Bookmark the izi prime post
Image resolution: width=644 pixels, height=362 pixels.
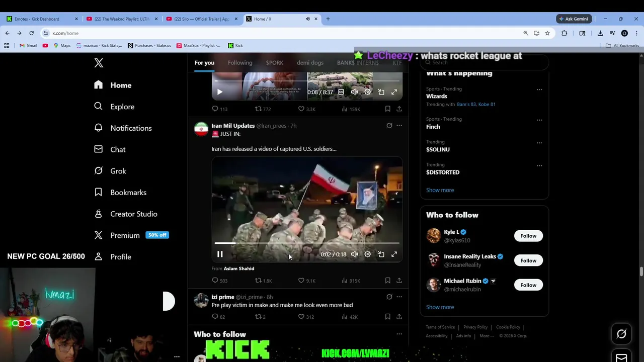click(x=387, y=317)
